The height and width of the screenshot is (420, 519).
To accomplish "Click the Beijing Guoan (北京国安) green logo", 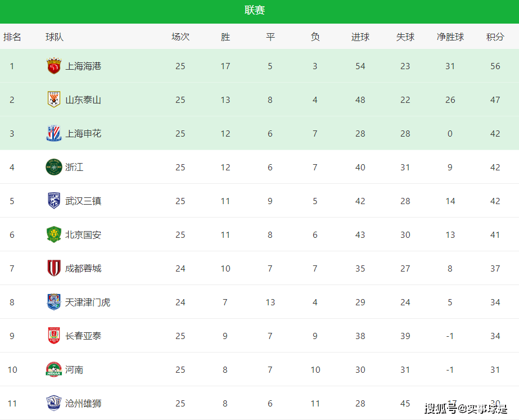I will pyautogui.click(x=53, y=234).
